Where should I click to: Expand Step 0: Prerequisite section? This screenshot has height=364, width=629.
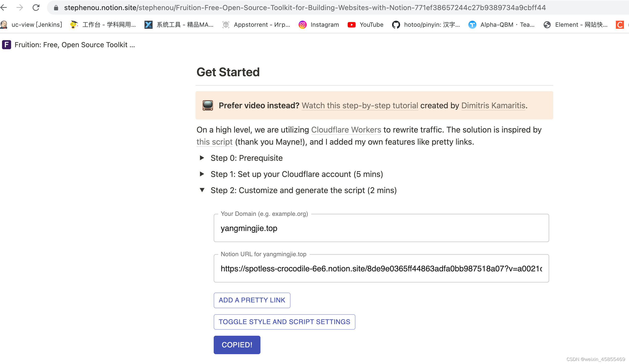202,158
